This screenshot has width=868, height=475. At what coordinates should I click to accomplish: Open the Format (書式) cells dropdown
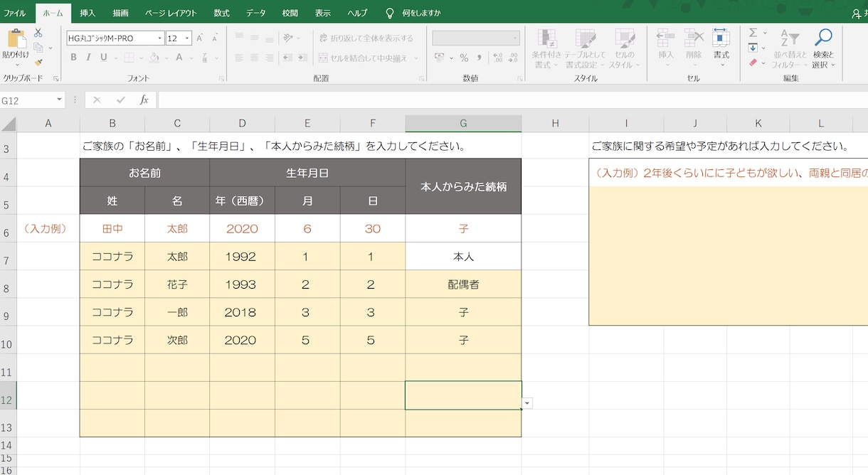[x=721, y=48]
